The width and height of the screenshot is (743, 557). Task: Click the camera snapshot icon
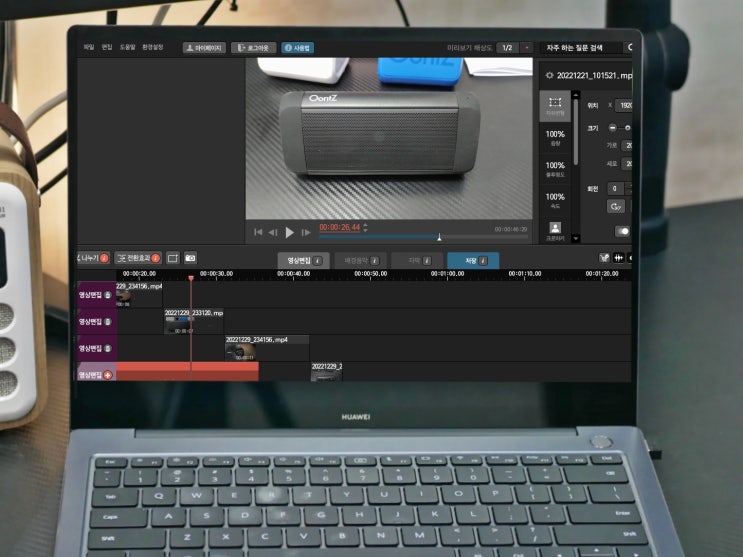pyautogui.click(x=190, y=258)
